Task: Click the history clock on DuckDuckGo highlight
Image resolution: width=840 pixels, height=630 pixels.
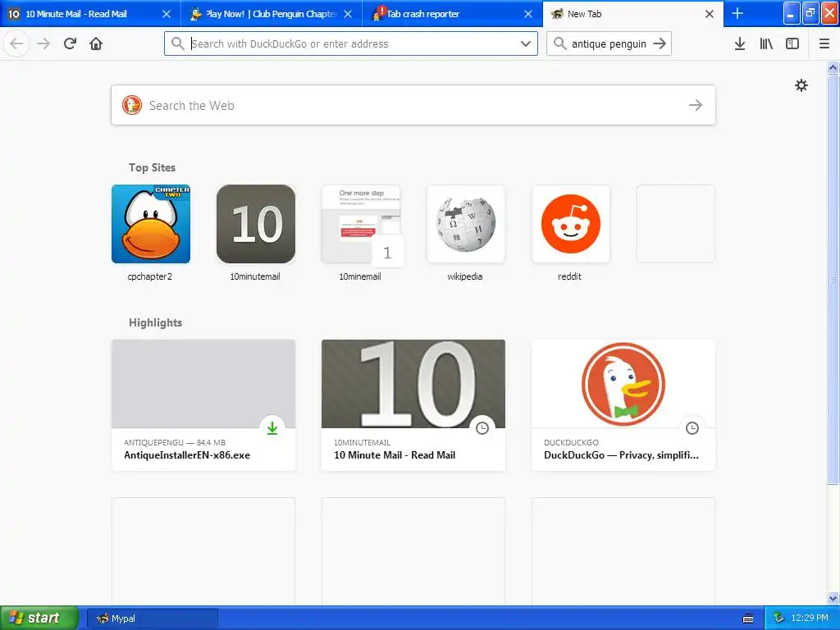Action: 692,428
